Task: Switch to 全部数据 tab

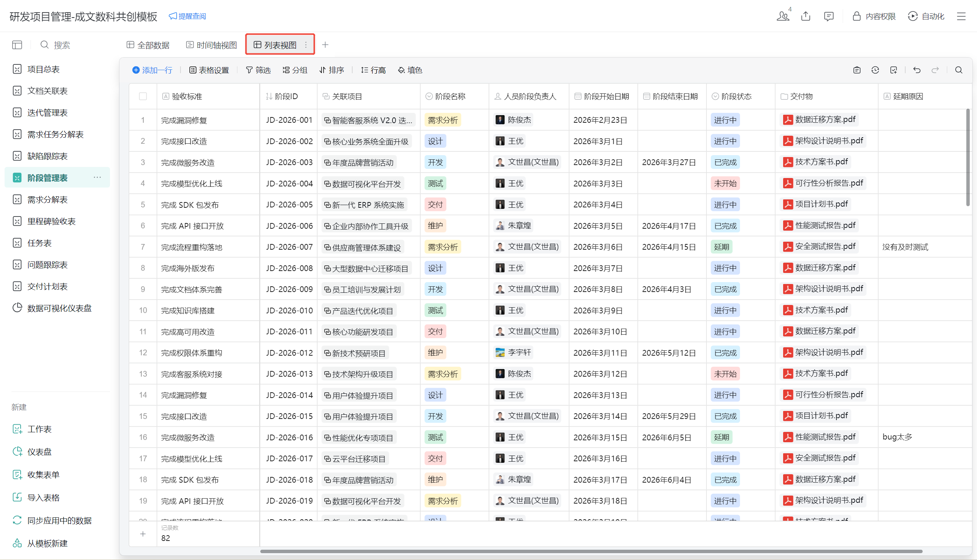Action: click(x=148, y=45)
